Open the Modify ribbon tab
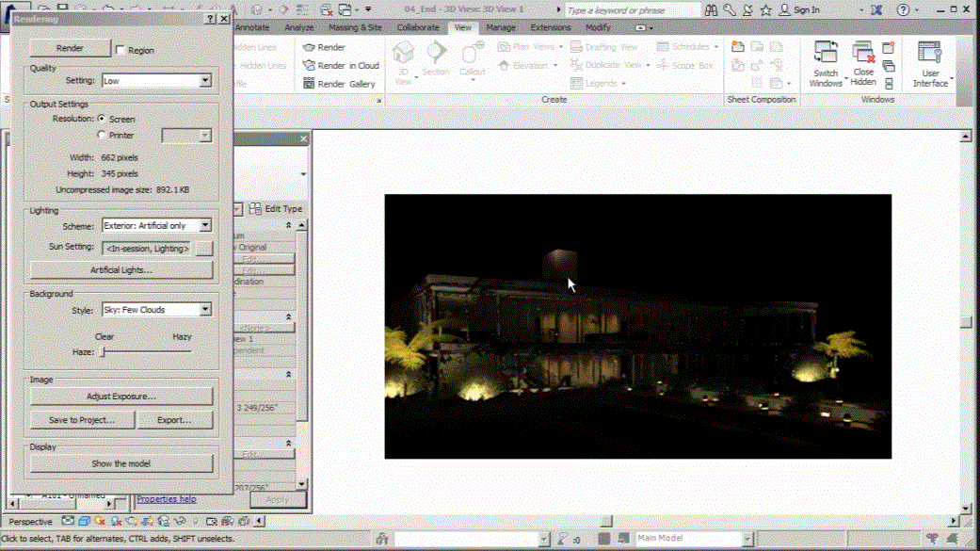The width and height of the screenshot is (980, 551). pyautogui.click(x=598, y=27)
